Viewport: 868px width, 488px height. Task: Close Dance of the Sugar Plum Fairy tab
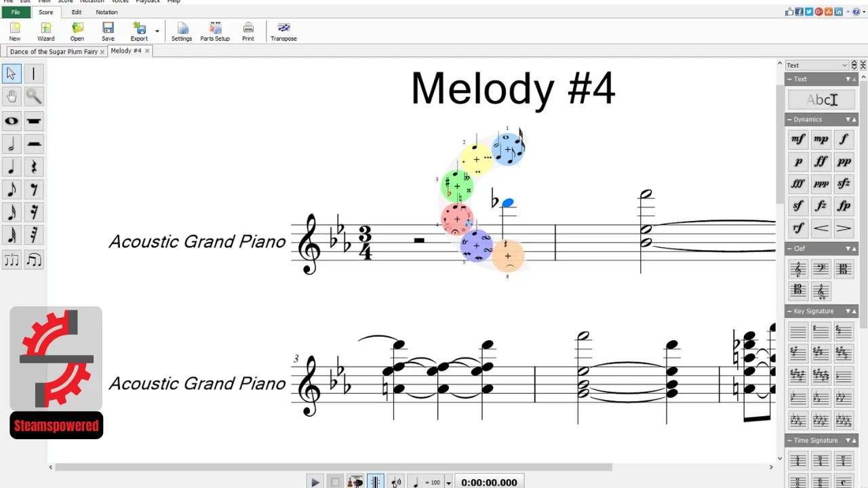(102, 52)
